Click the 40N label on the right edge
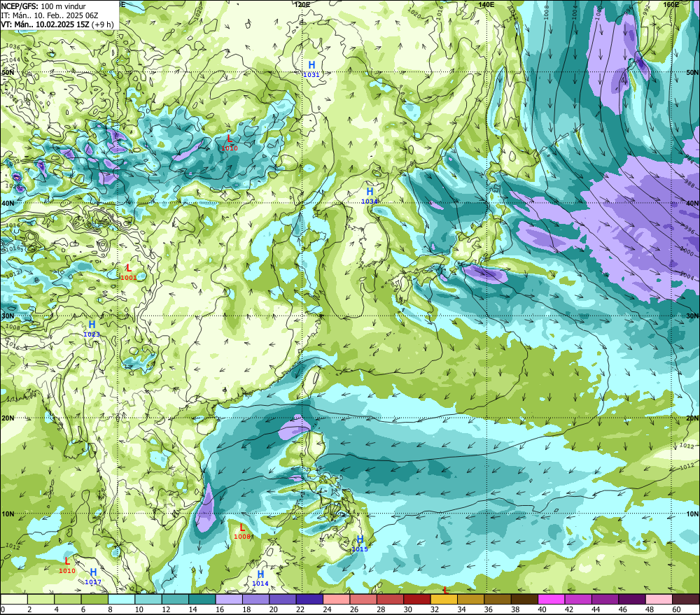This screenshot has height=615, width=700. pos(692,203)
